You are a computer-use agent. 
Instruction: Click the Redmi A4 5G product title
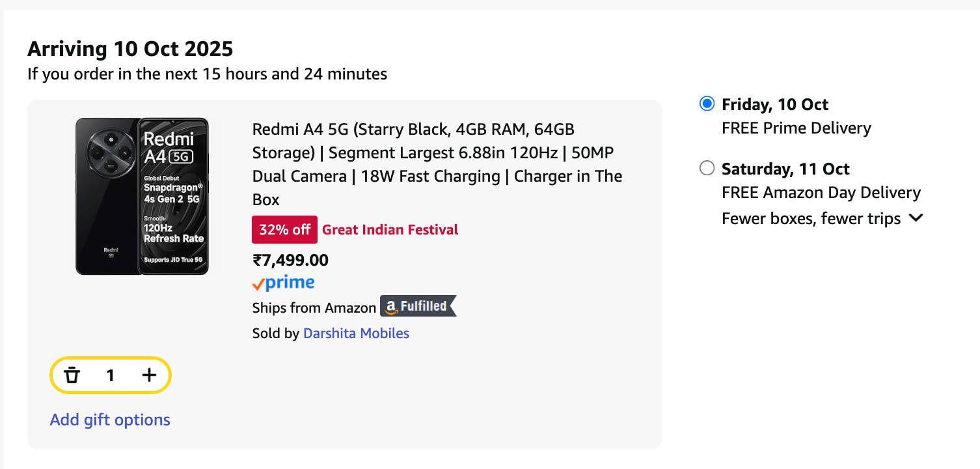[x=437, y=164]
